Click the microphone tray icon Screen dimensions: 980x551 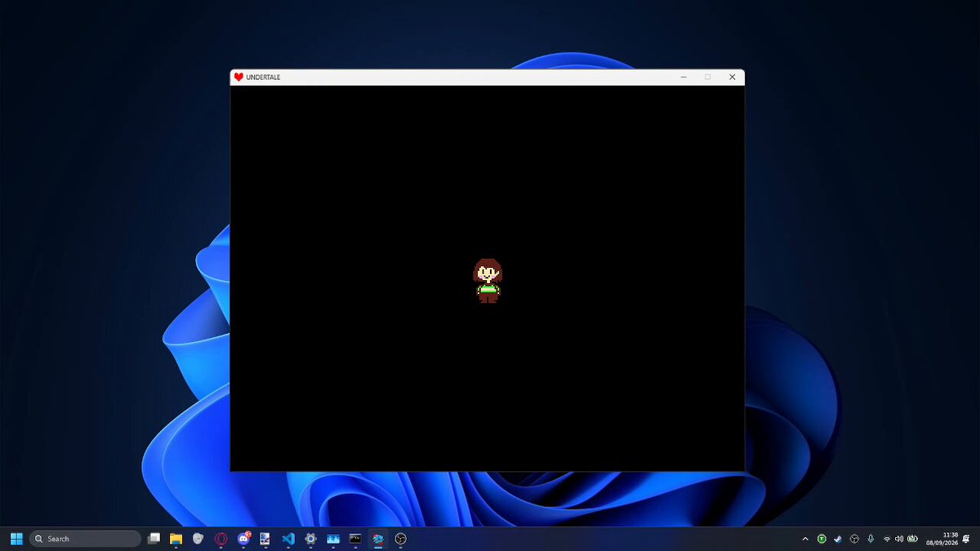[871, 539]
